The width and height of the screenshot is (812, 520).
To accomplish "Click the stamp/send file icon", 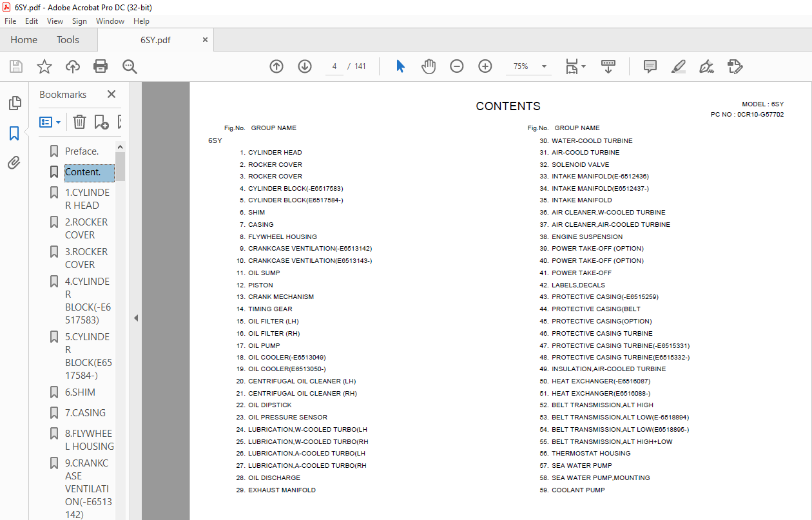I will [x=735, y=66].
